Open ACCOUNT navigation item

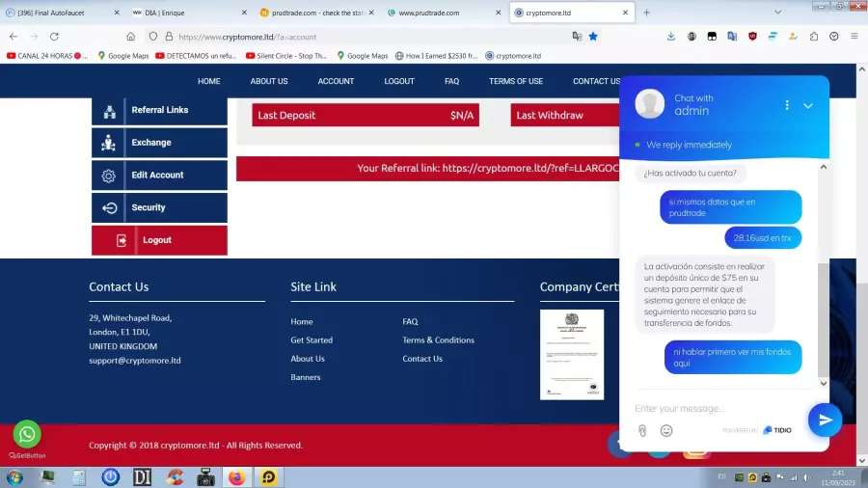pyautogui.click(x=336, y=81)
